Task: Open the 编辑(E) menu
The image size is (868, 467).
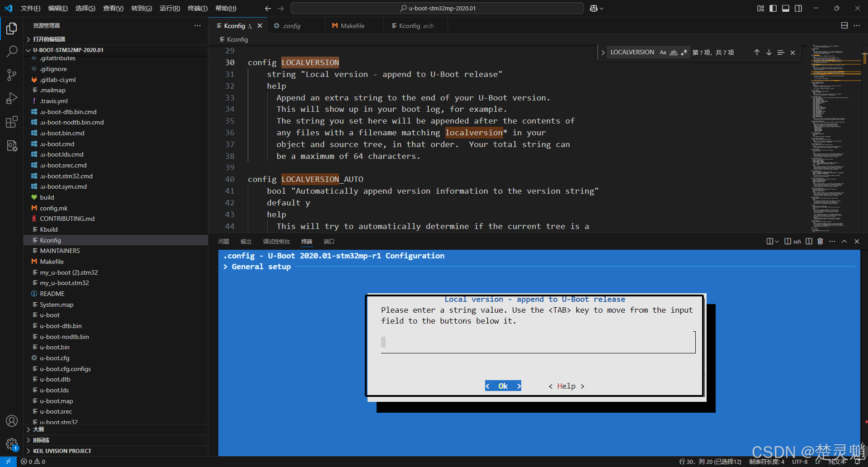Action: (58, 8)
